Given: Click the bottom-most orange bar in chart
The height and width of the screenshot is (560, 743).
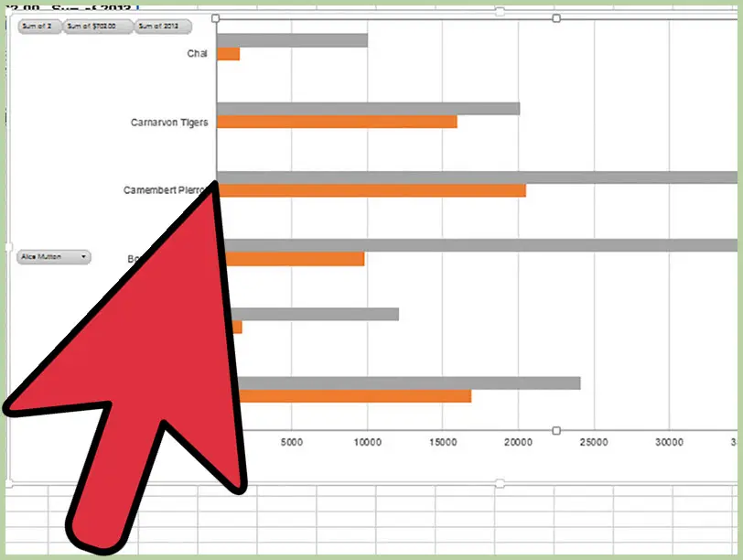Looking at the screenshot, I should pyautogui.click(x=357, y=396).
